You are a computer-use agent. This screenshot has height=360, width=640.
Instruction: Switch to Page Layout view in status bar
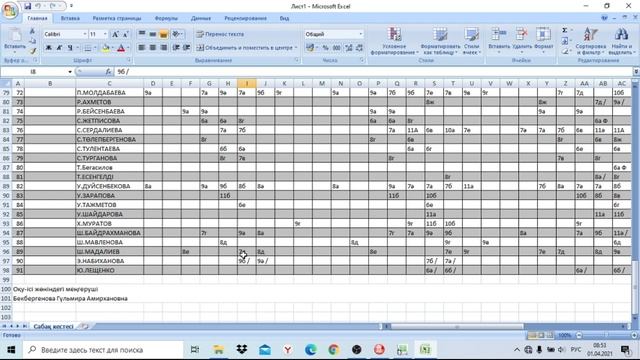pyautogui.click(x=541, y=335)
